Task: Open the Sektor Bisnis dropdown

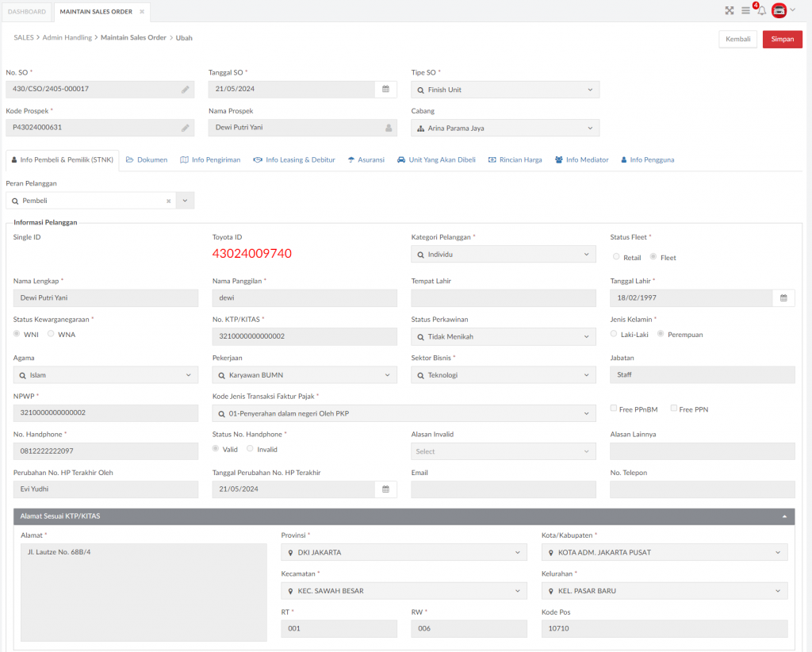Action: tap(504, 375)
